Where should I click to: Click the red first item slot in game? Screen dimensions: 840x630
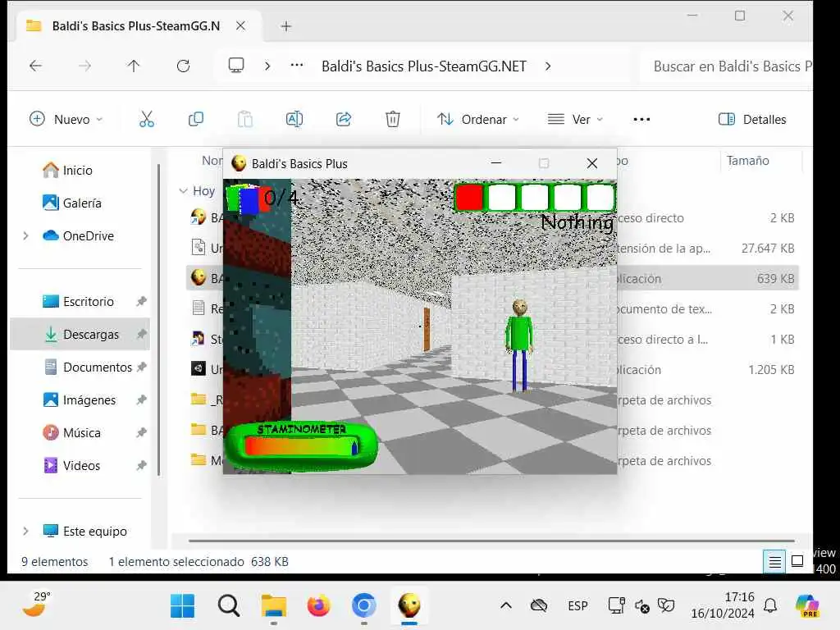(x=469, y=197)
